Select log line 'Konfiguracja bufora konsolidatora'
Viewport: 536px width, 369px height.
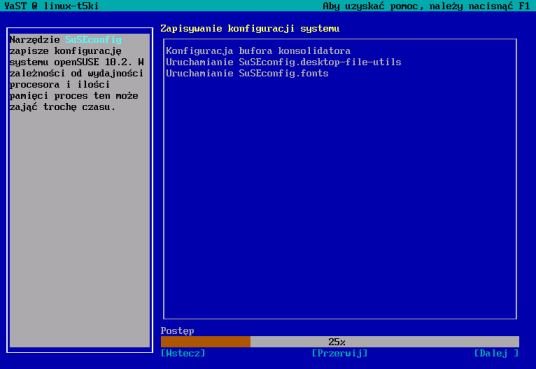point(258,51)
